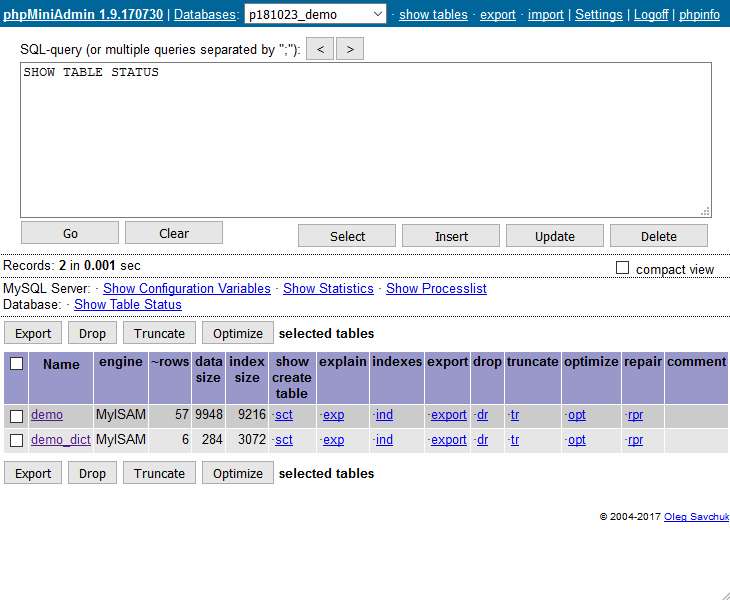This screenshot has width=730, height=600.
Task: Clear the SQL query box
Action: tap(174, 233)
